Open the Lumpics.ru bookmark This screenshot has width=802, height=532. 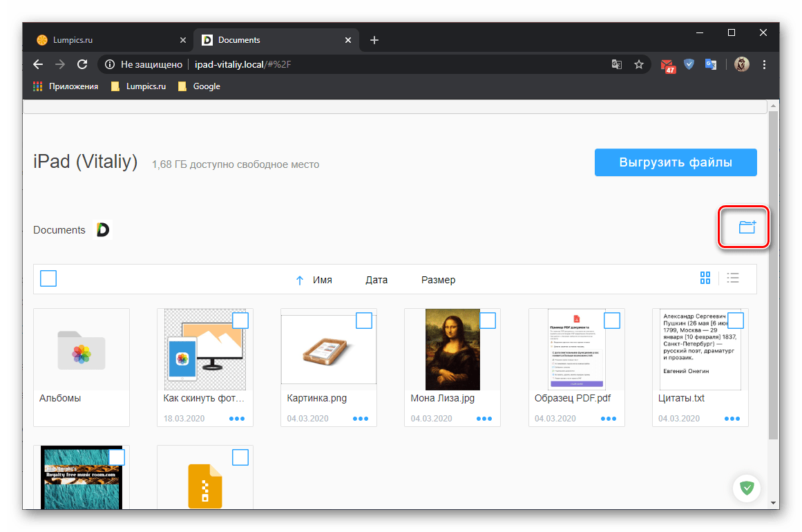tap(138, 86)
